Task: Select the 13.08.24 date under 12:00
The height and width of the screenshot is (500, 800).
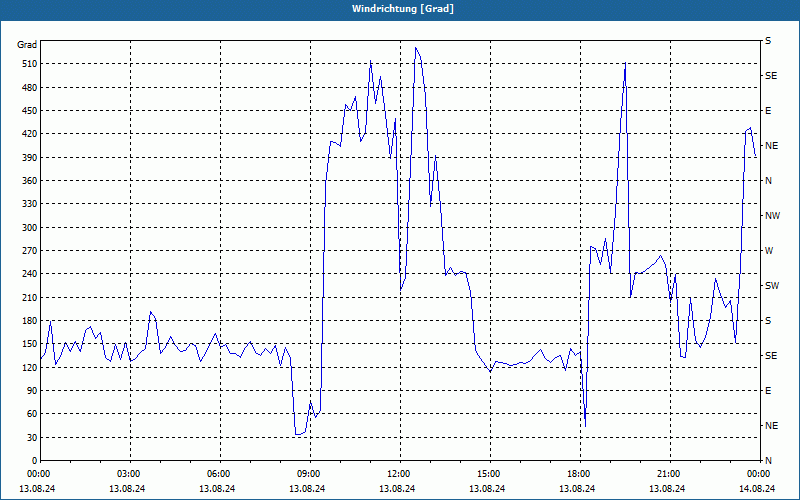Action: tap(397, 488)
